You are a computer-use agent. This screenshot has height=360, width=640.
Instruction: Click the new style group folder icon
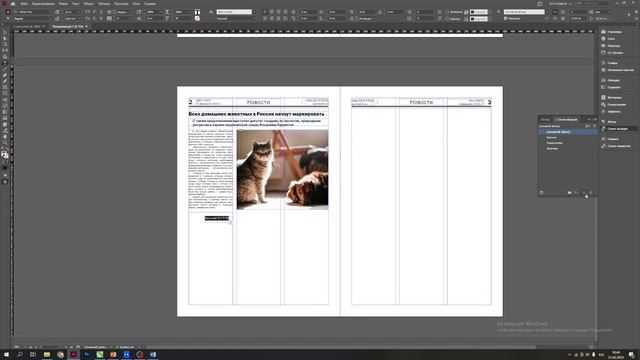click(x=569, y=193)
